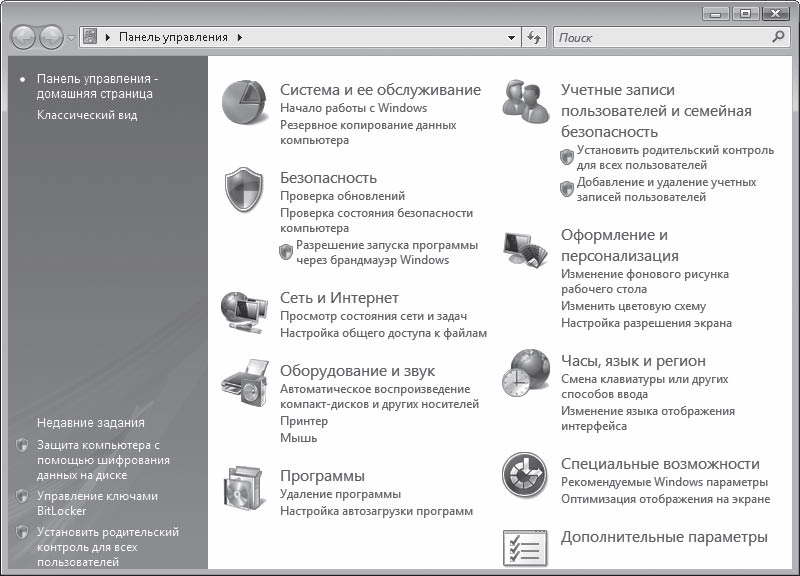The image size is (800, 576).
Task: Open the address bar history dropdown
Action: [511, 37]
